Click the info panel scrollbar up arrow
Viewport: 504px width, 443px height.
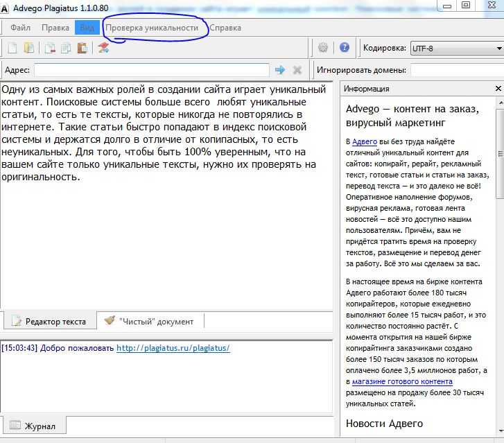[500, 103]
